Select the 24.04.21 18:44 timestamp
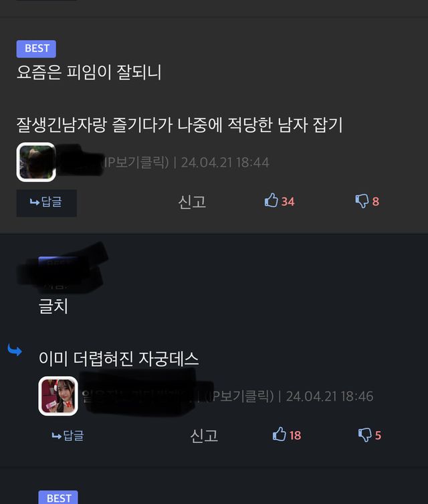Image resolution: width=428 pixels, height=504 pixels. (225, 163)
